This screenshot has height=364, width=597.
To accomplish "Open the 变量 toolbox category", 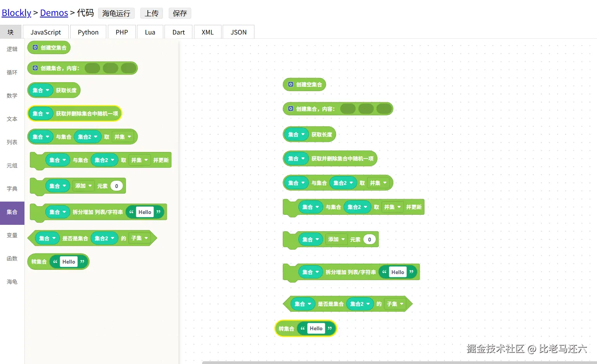I will pos(12,235).
